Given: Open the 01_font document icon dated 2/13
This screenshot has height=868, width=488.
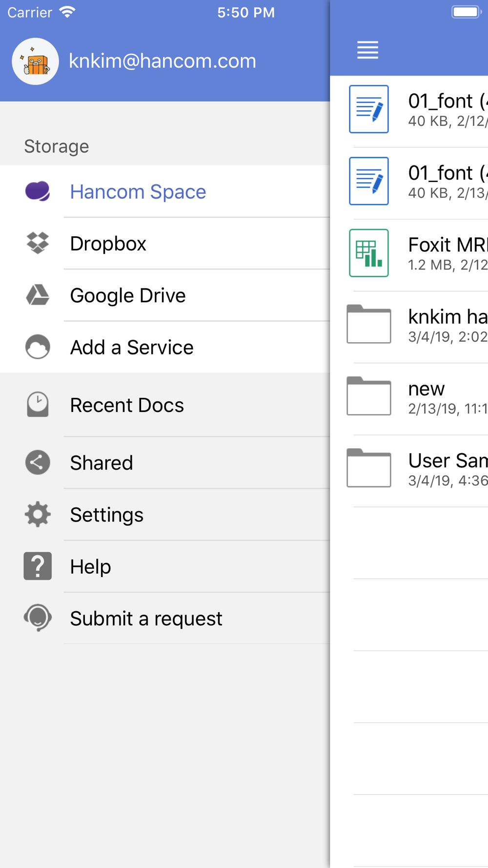Looking at the screenshot, I should point(369,181).
